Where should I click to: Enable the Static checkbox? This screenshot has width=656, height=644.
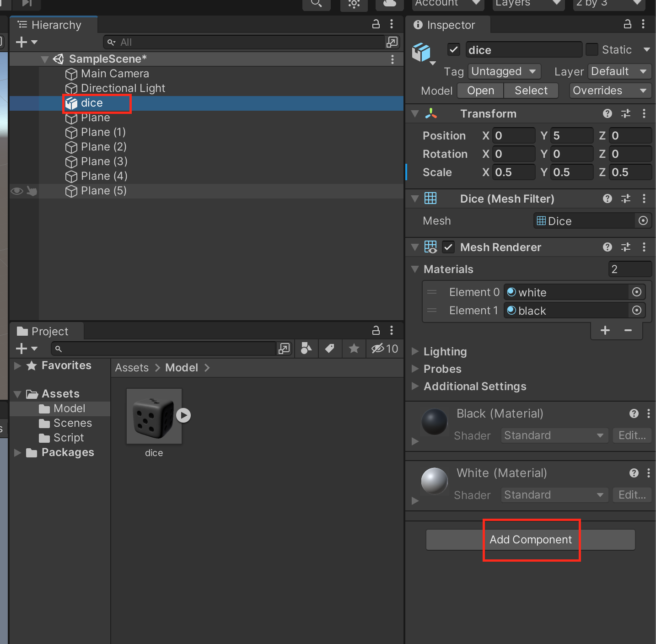click(x=592, y=49)
